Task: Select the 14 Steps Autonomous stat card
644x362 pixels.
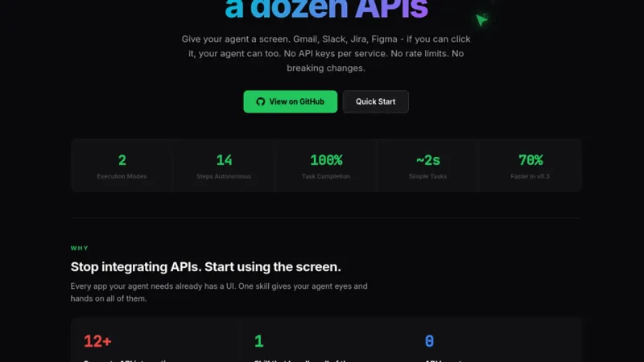Action: (x=224, y=166)
